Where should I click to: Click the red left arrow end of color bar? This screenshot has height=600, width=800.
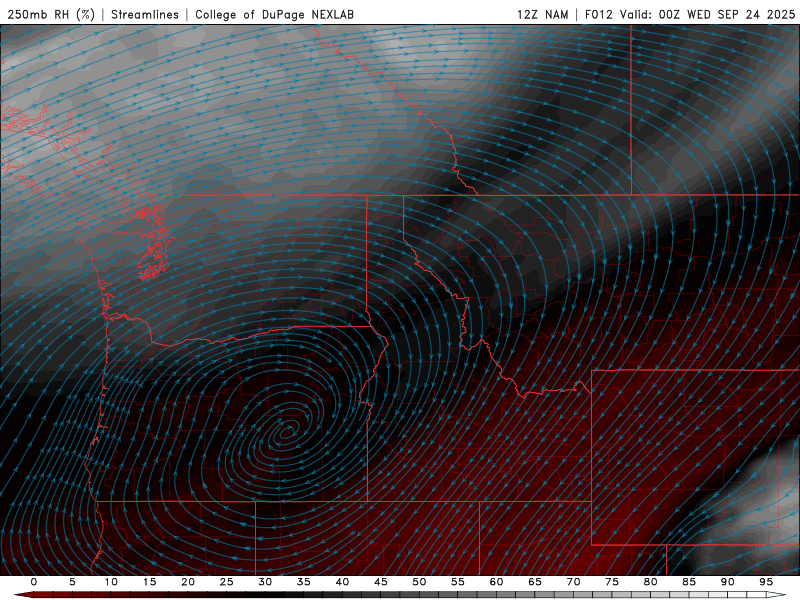click(23, 595)
